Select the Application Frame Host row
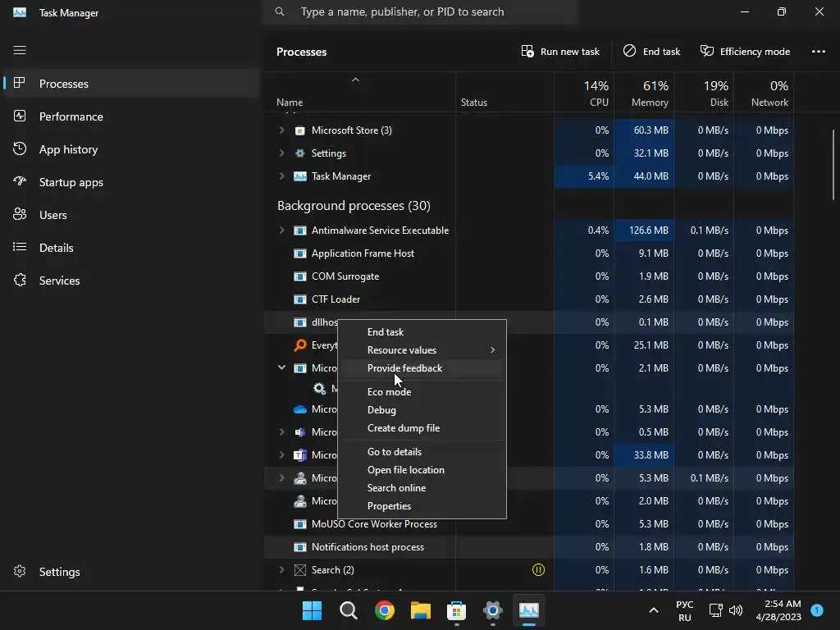840x630 pixels. 529,253
